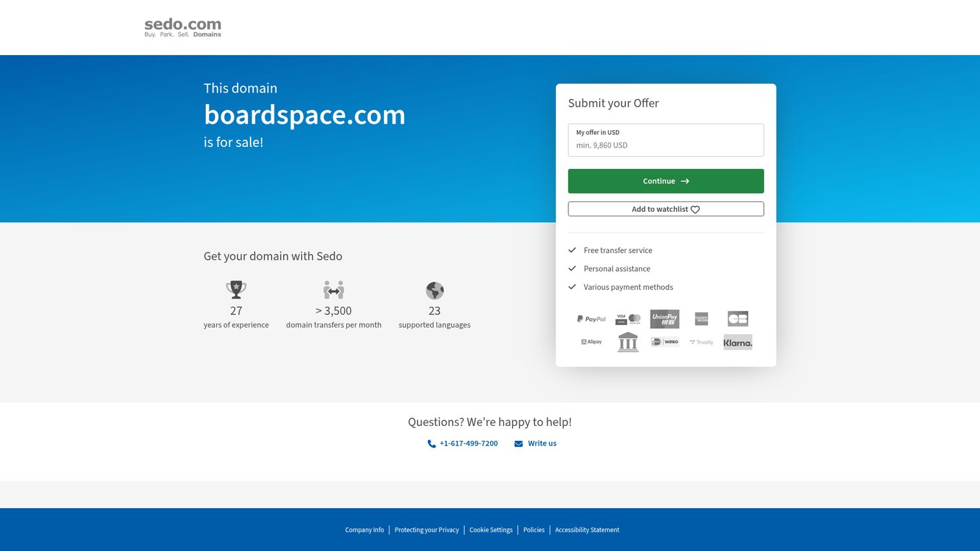Click the checkmark beside Free transfer service

coord(572,250)
